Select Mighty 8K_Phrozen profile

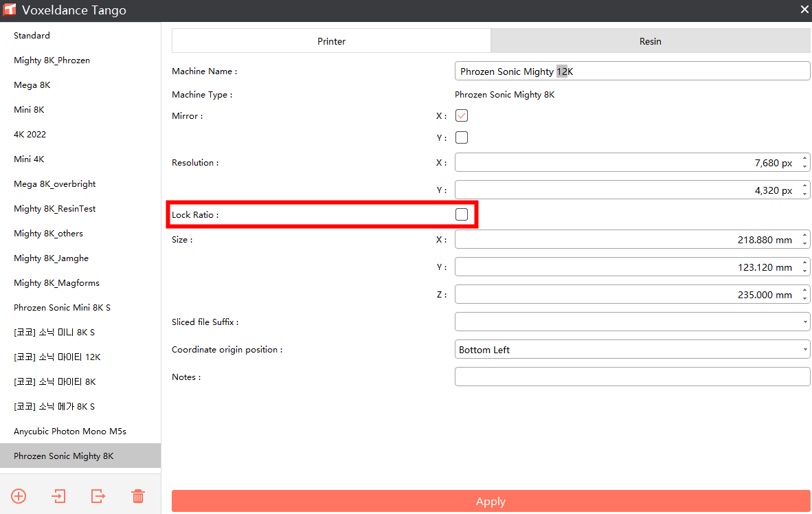(80, 60)
